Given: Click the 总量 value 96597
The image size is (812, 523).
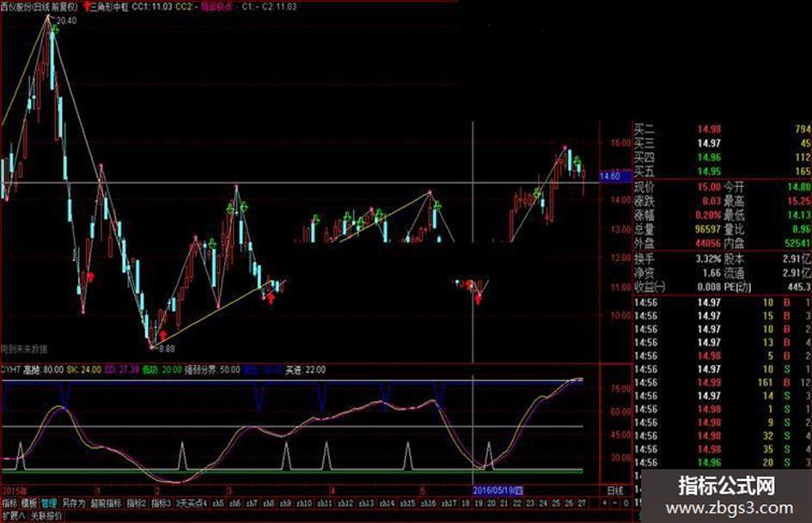Looking at the screenshot, I should point(707,229).
